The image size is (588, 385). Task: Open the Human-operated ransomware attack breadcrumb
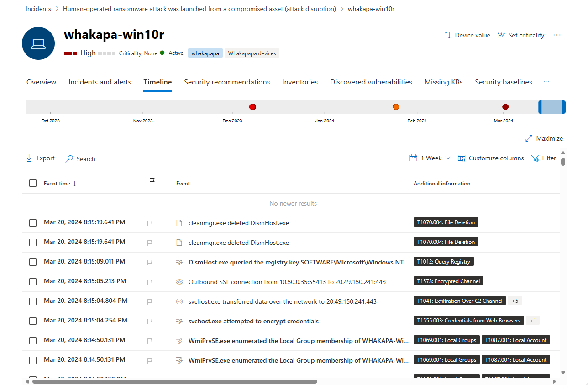pyautogui.click(x=199, y=9)
